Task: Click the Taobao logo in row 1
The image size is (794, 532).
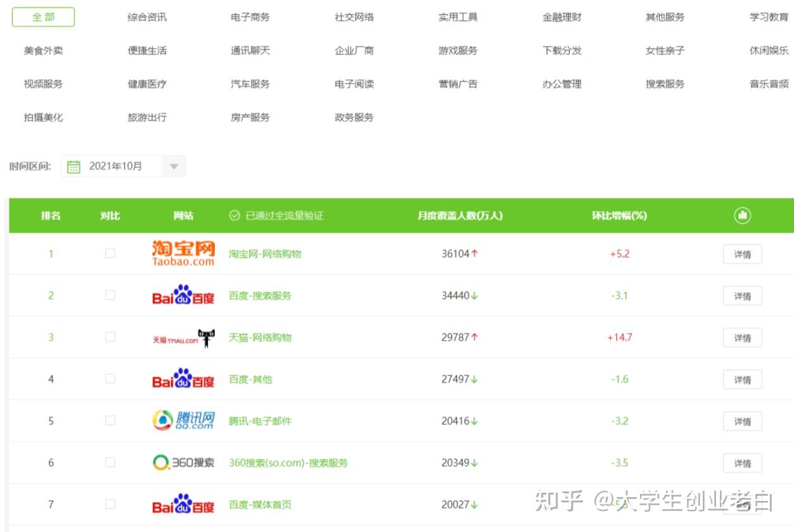Action: 183,253
